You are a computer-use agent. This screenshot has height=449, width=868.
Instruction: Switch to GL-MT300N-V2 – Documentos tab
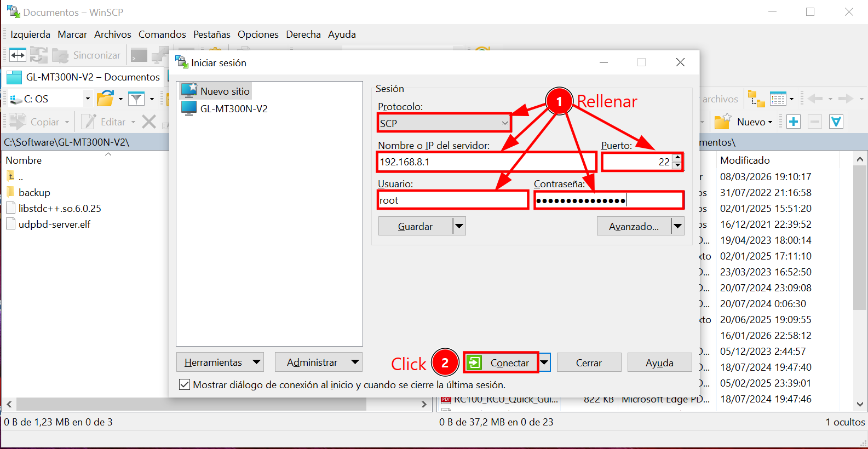[83, 77]
